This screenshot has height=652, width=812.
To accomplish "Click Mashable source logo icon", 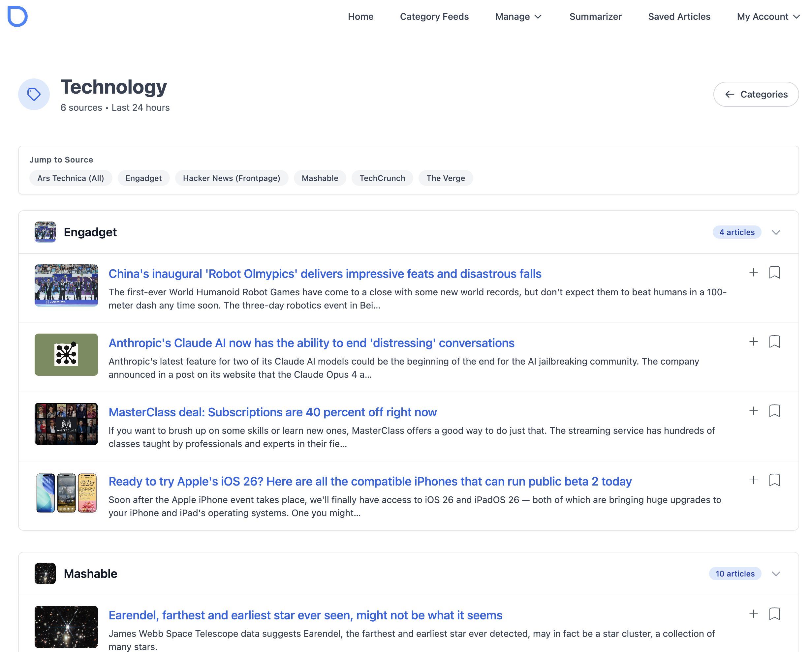I will click(x=45, y=573).
